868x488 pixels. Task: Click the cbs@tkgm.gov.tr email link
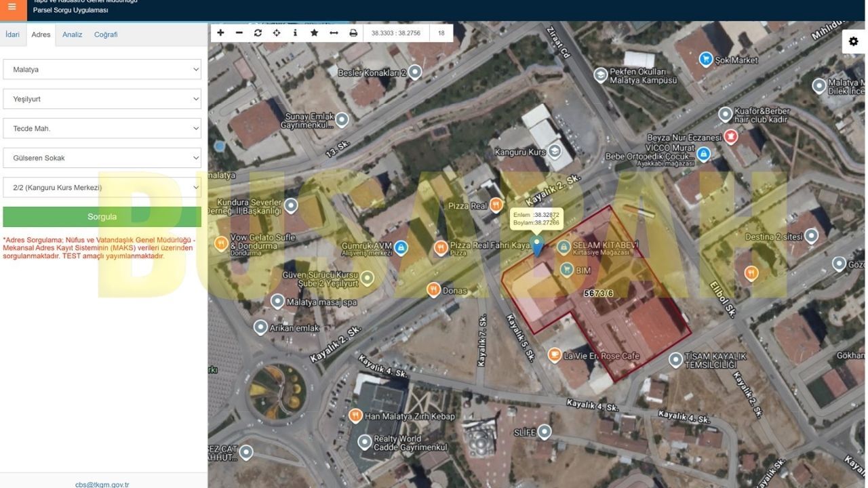click(x=102, y=485)
